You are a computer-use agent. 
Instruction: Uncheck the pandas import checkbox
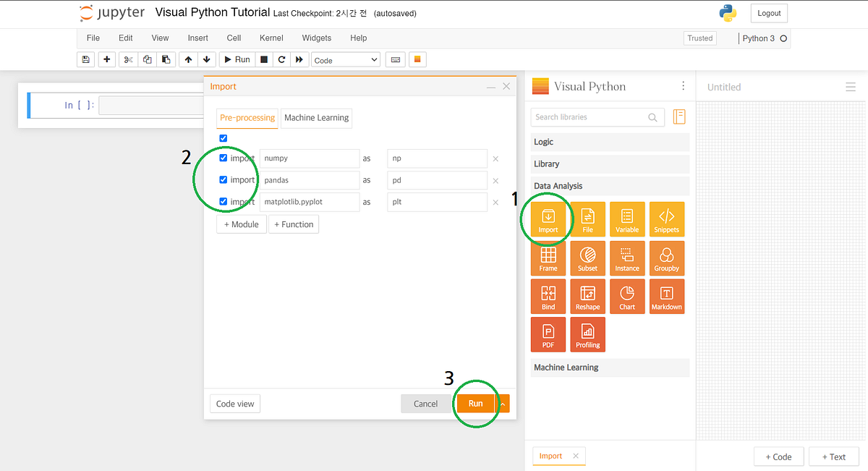224,179
